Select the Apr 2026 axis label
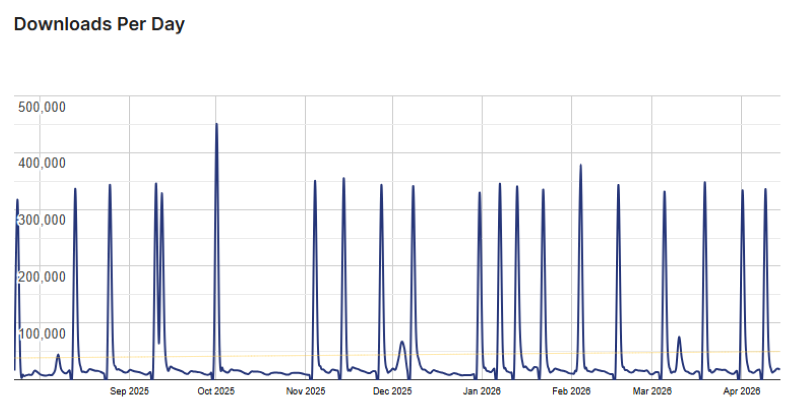Screen dimensions: 800x413 click(742, 391)
